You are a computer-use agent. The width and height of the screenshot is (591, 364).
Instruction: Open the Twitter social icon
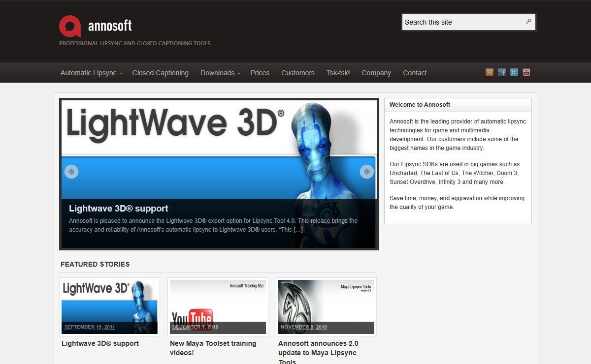point(514,72)
